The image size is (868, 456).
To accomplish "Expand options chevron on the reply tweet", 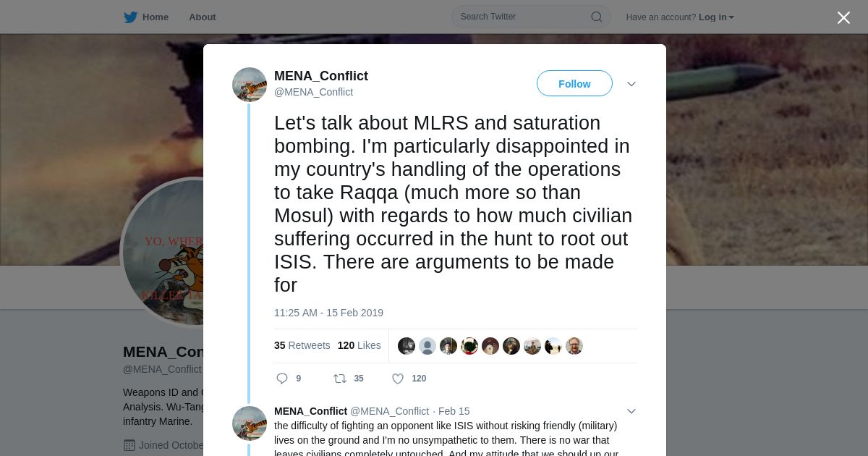I will pyautogui.click(x=631, y=411).
